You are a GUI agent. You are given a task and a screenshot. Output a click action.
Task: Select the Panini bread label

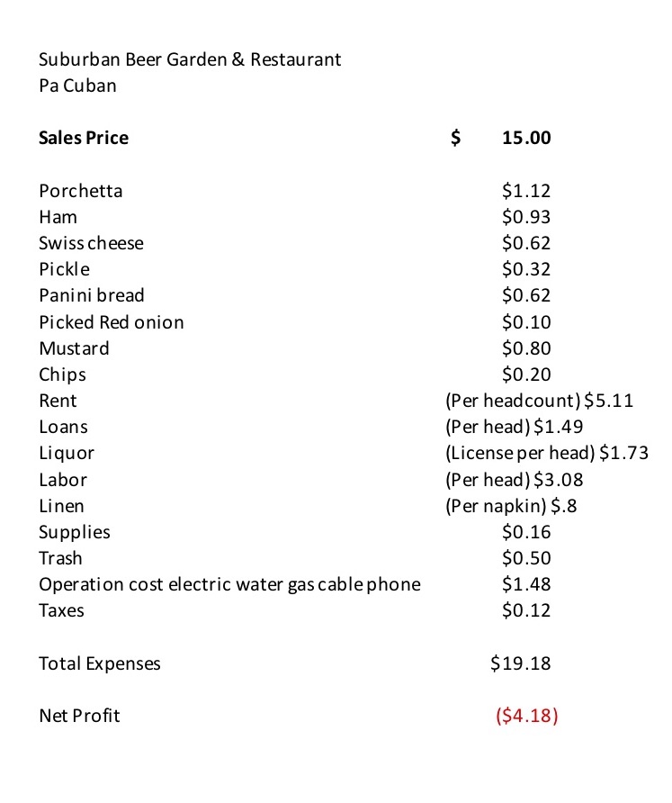[x=92, y=295]
